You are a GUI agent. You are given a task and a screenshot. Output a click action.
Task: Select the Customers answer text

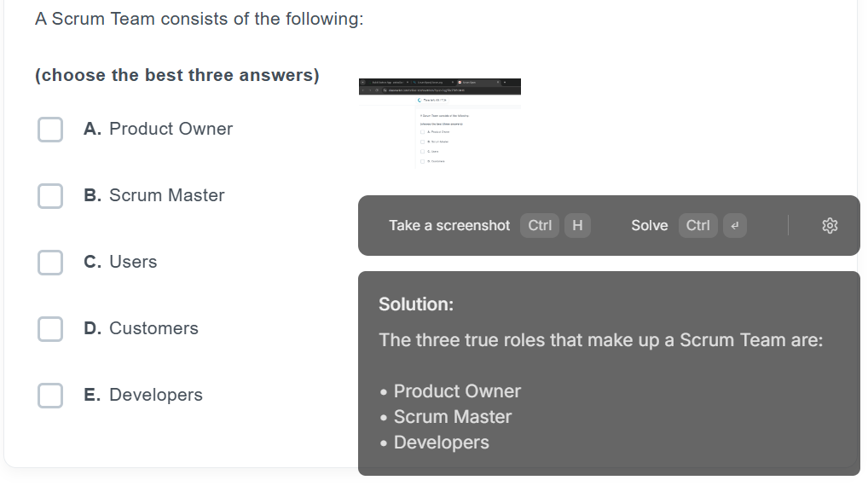click(x=153, y=328)
